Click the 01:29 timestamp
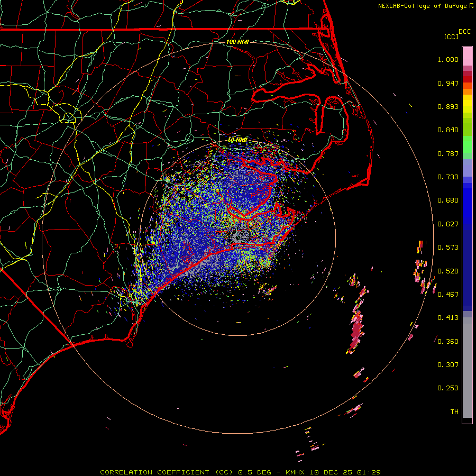 (369, 472)
